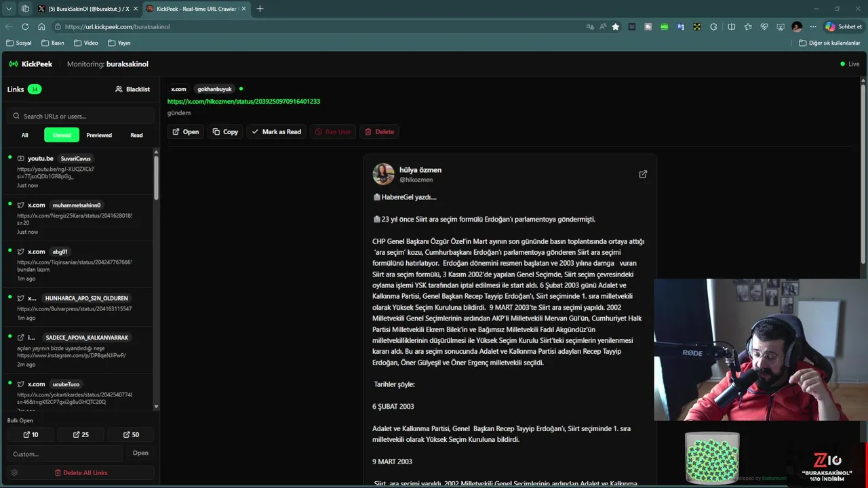Click the KickPeek logo
Screen dimensions: 868x488
click(31, 64)
